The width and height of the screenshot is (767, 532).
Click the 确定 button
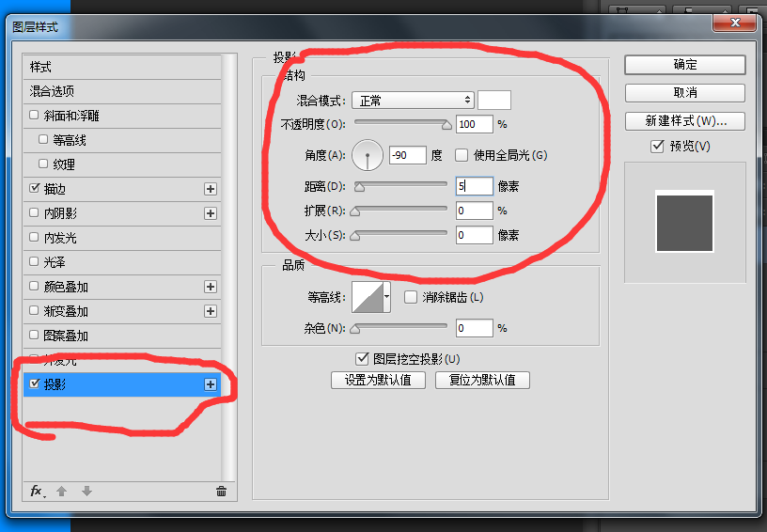tap(685, 65)
